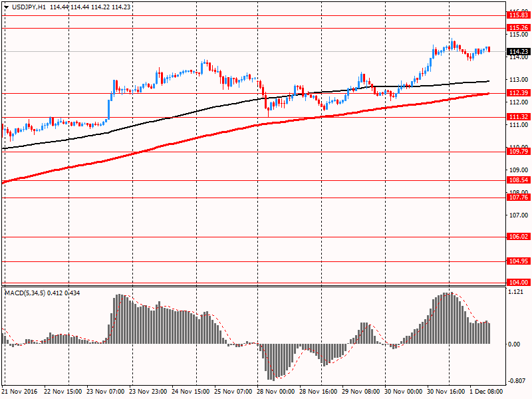This screenshot has height=399, width=532.
Task: Click the 23 Nov 23:00 time axis label
Action: coord(148,391)
